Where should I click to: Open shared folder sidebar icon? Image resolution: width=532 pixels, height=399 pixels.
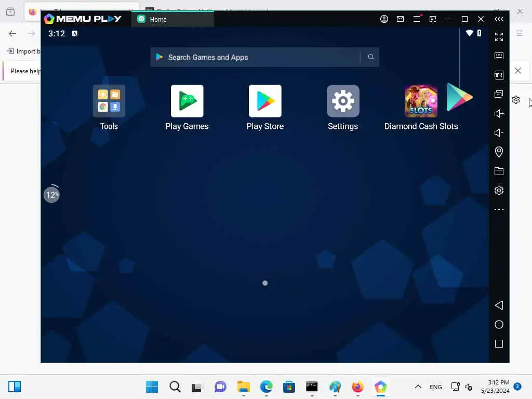point(499,171)
